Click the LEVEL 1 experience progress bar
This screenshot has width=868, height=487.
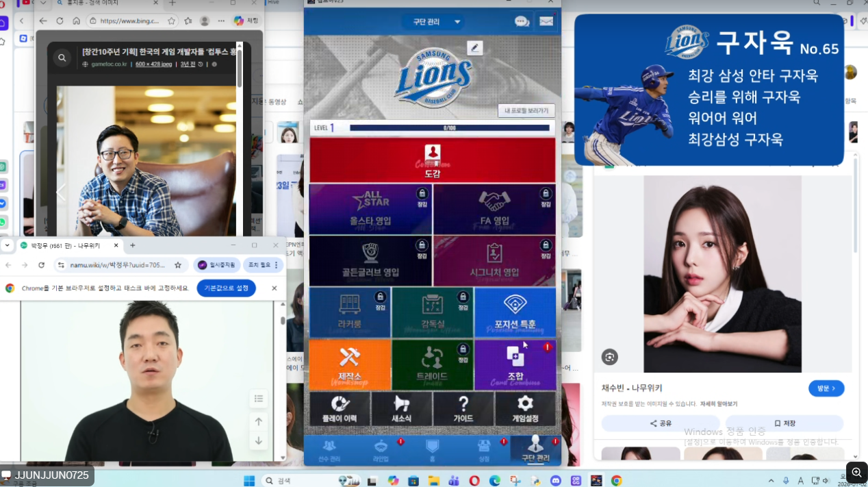pos(449,128)
